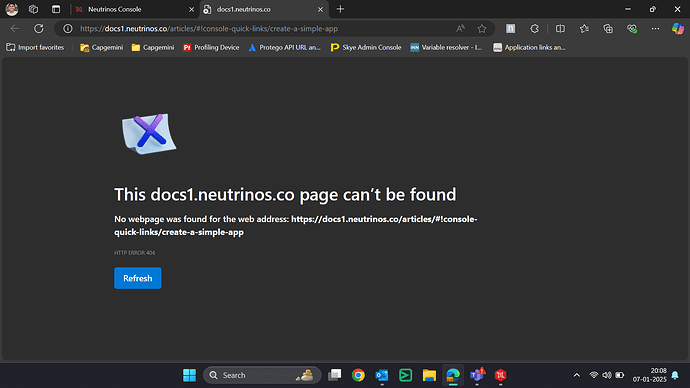
Task: Open Task View on the taskbar
Action: point(335,375)
